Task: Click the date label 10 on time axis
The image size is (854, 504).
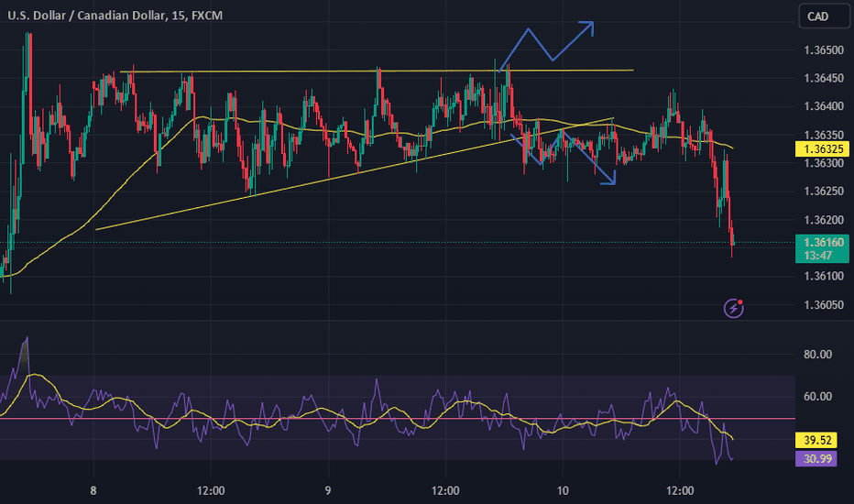Action: (563, 491)
